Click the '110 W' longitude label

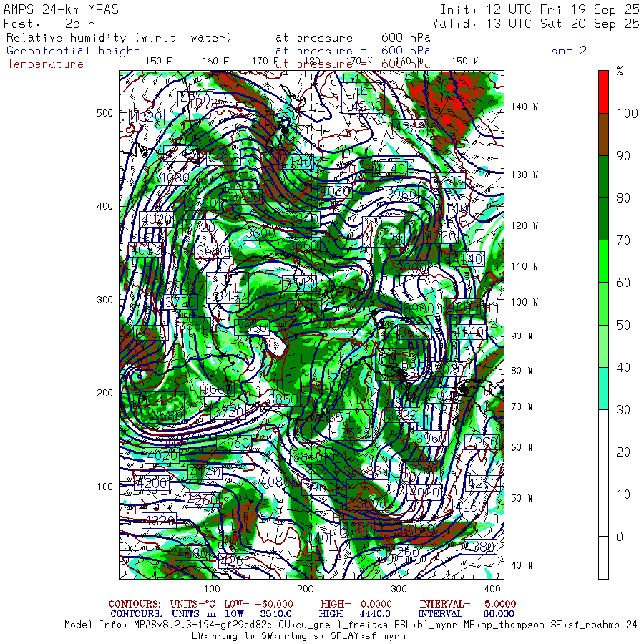tap(525, 267)
